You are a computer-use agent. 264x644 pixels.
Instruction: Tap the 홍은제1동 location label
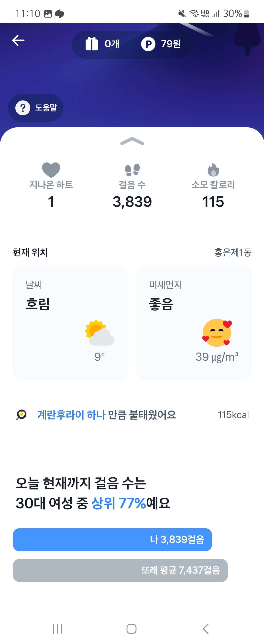tap(233, 252)
